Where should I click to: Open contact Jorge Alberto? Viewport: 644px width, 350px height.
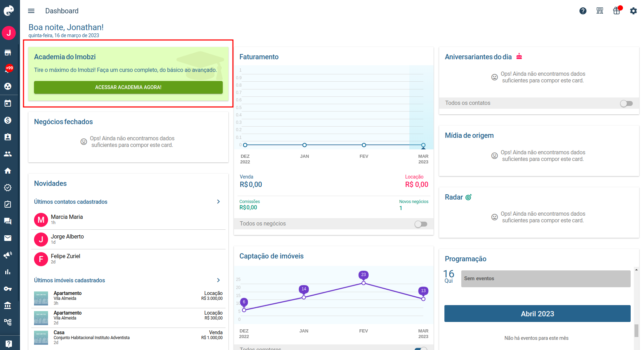click(x=128, y=240)
